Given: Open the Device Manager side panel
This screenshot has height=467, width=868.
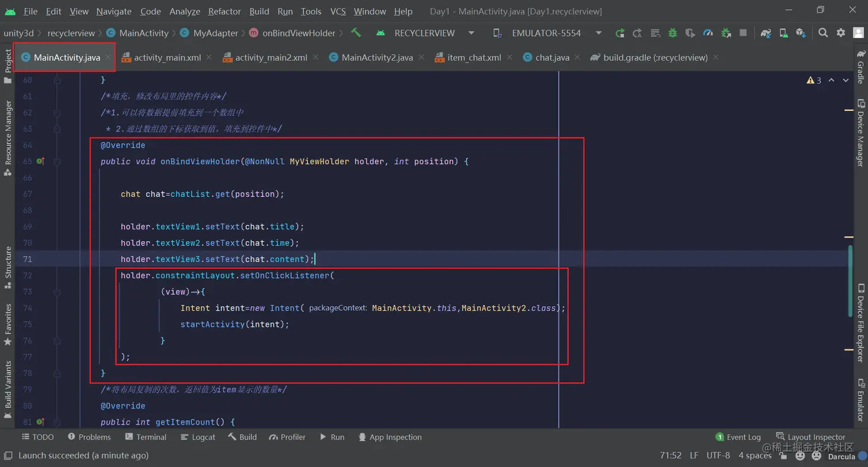Looking at the screenshot, I should point(861,133).
